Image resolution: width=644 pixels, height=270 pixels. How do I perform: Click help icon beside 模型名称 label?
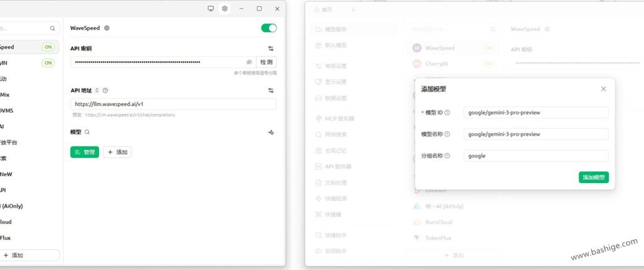click(447, 134)
